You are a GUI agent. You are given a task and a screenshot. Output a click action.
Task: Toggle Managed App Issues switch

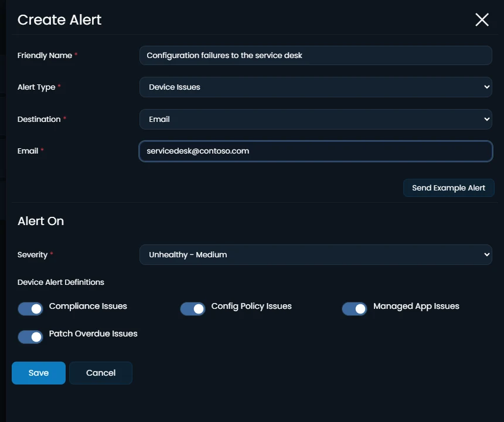[354, 309]
